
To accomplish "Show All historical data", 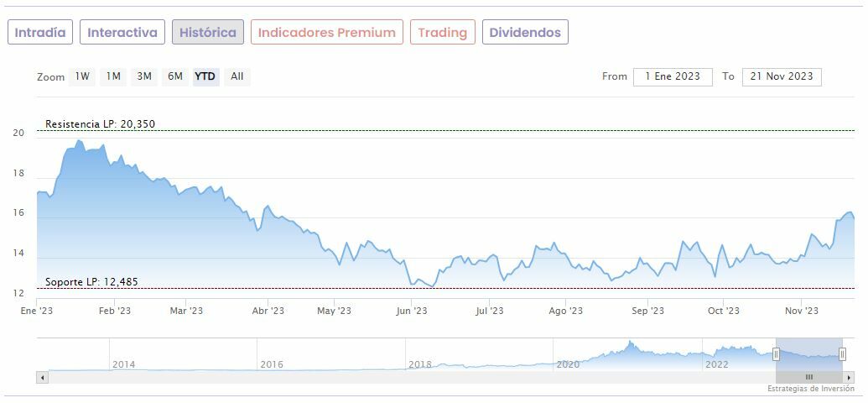I will click(x=237, y=76).
